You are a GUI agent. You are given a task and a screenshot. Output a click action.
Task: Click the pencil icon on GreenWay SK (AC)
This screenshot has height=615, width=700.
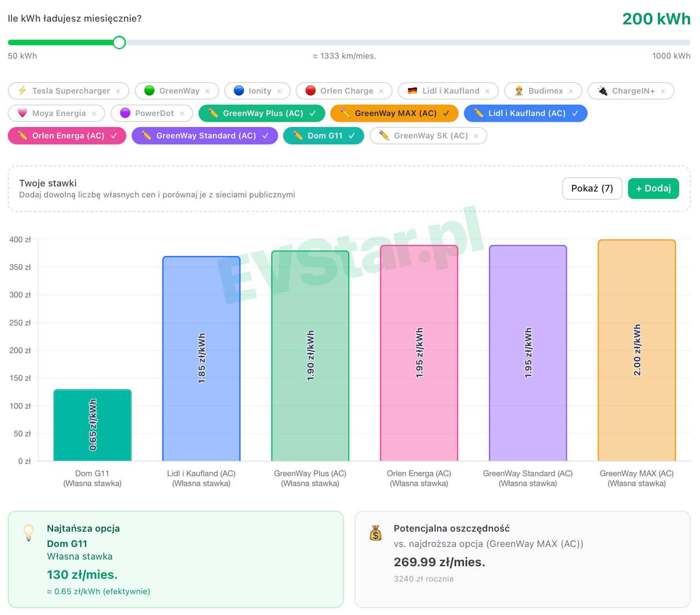pyautogui.click(x=384, y=136)
